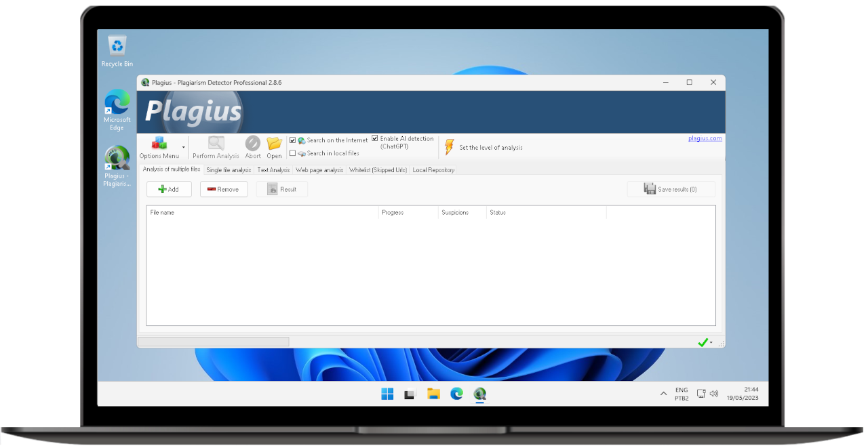Open the Whitelist (Skipped Urls) tab
This screenshot has height=448, width=868.
378,169
